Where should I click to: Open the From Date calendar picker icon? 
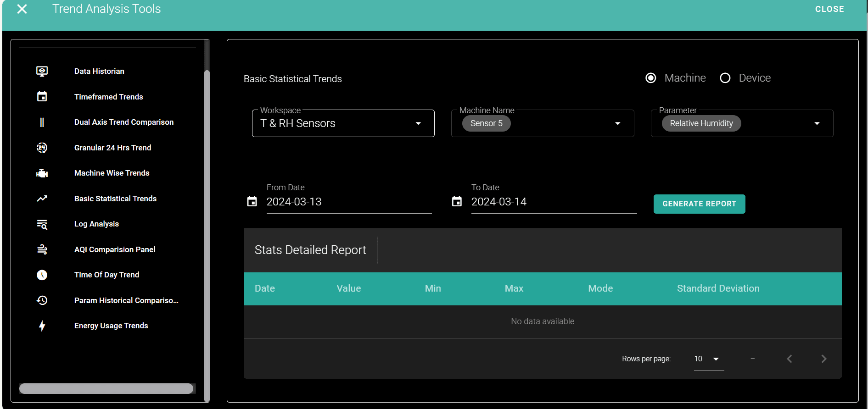pos(252,201)
